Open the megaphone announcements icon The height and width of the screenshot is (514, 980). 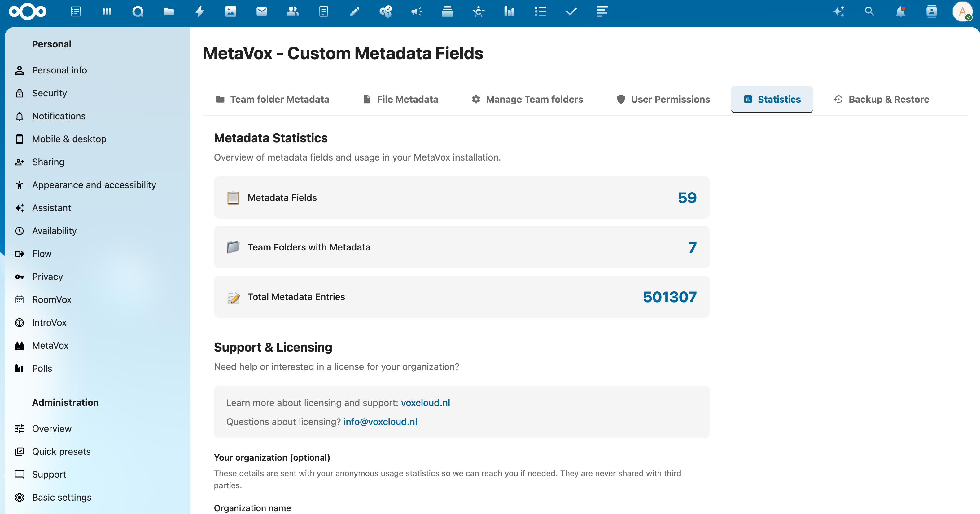coord(417,11)
